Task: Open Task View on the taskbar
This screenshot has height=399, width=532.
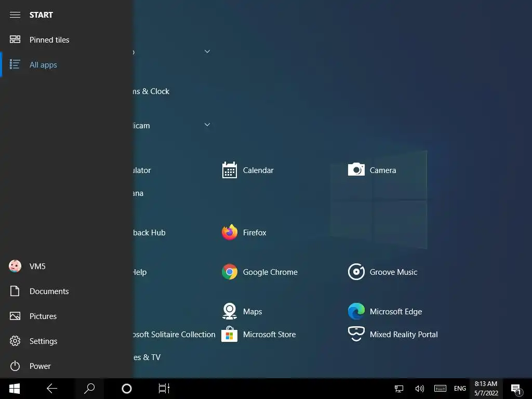Action: pyautogui.click(x=164, y=389)
